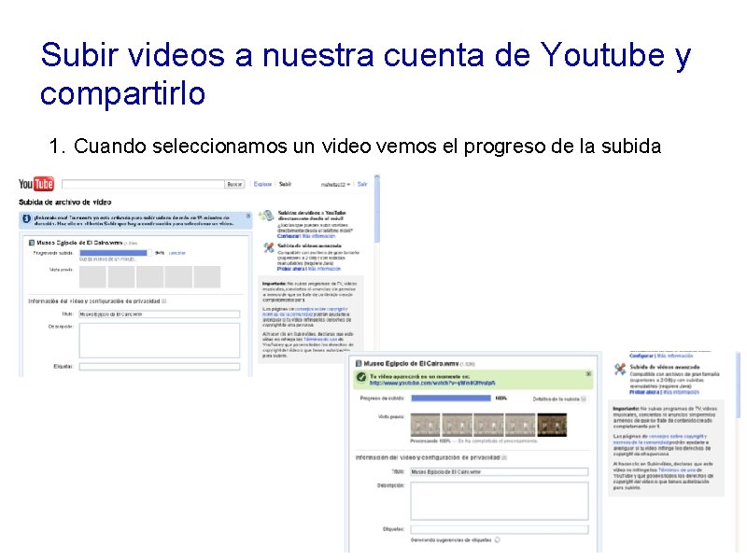
Task: Dismiss the notice banner using its X icon
Action: [x=248, y=217]
